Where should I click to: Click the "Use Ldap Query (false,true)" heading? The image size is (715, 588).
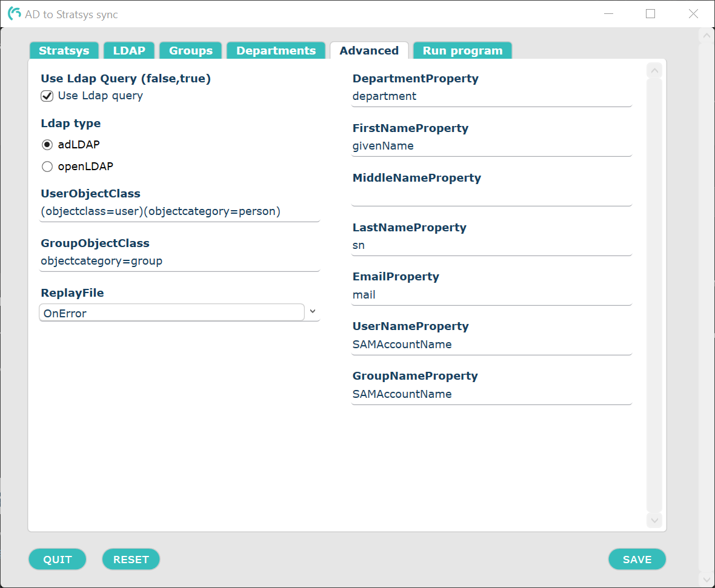pos(126,79)
